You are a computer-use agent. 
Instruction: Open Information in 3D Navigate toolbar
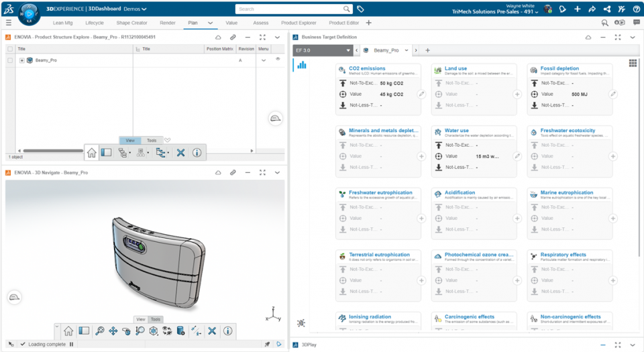[x=227, y=331]
